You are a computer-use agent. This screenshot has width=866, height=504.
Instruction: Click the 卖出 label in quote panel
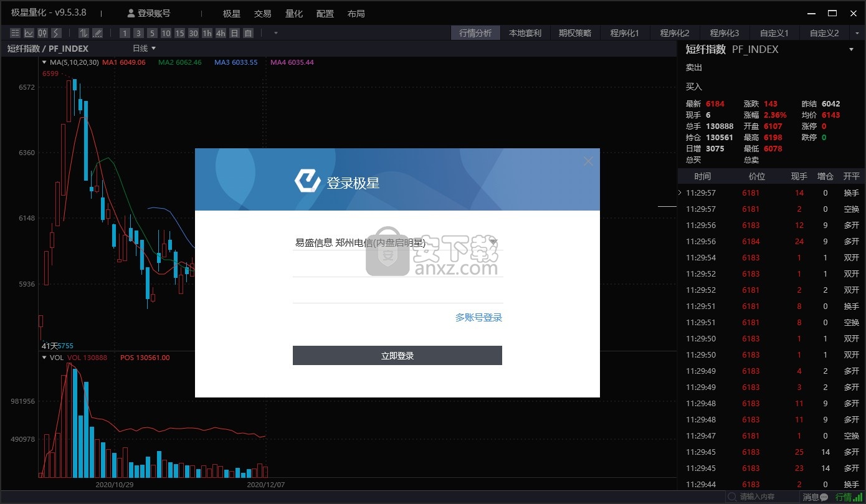[x=694, y=67]
